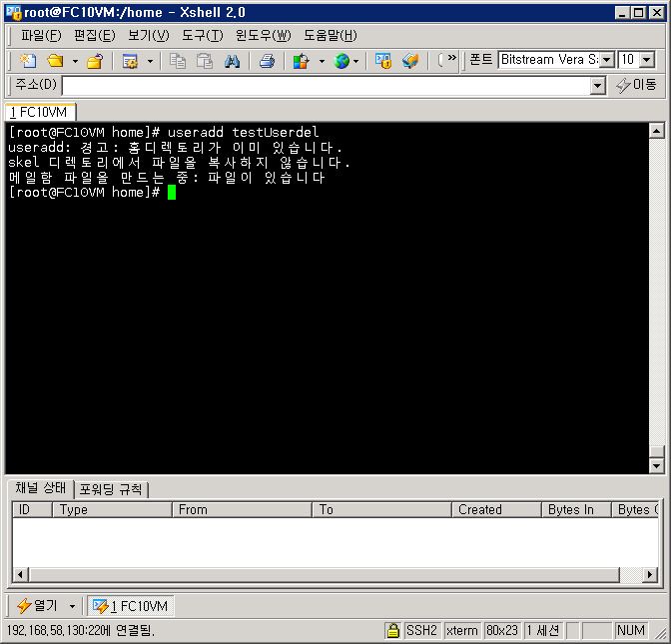This screenshot has height=644, width=671.
Task: Open the 도움말(H) menu
Action: point(331,36)
